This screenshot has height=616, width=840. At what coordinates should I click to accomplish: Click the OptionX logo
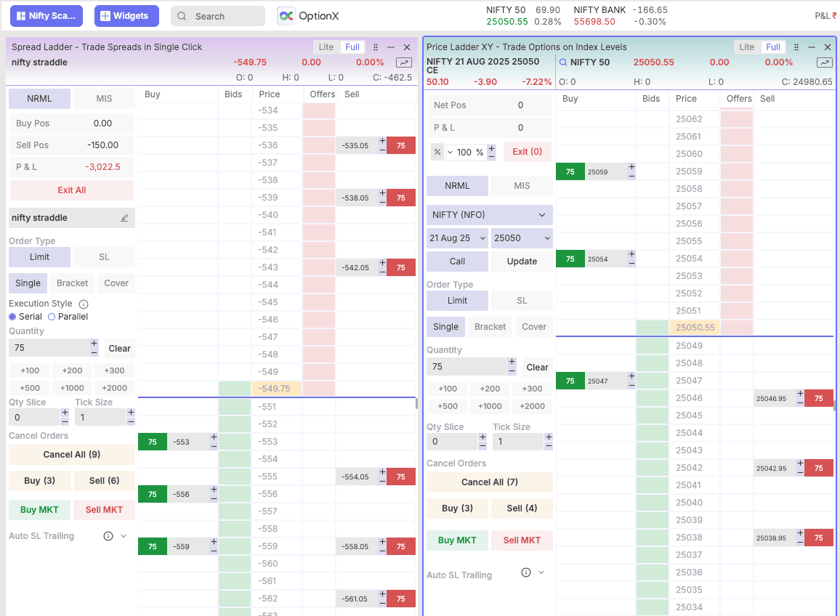pyautogui.click(x=308, y=16)
